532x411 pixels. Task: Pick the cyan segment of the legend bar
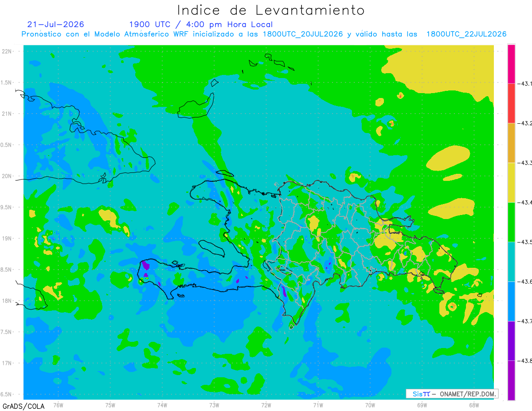pos(511,262)
